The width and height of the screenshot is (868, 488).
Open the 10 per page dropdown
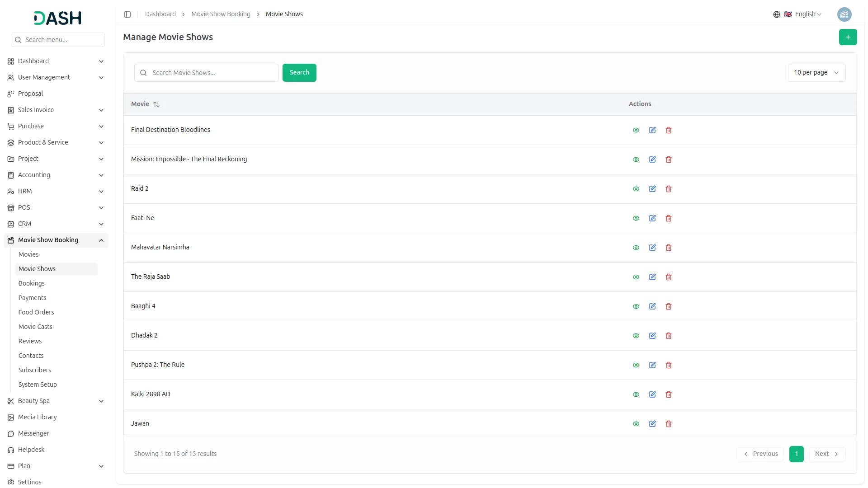[x=816, y=72]
